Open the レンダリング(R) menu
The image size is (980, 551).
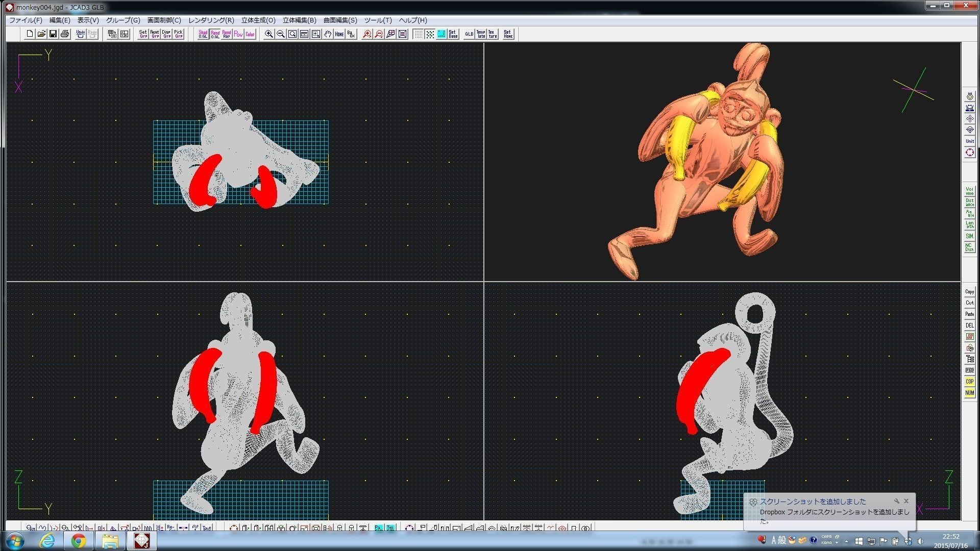(x=211, y=20)
